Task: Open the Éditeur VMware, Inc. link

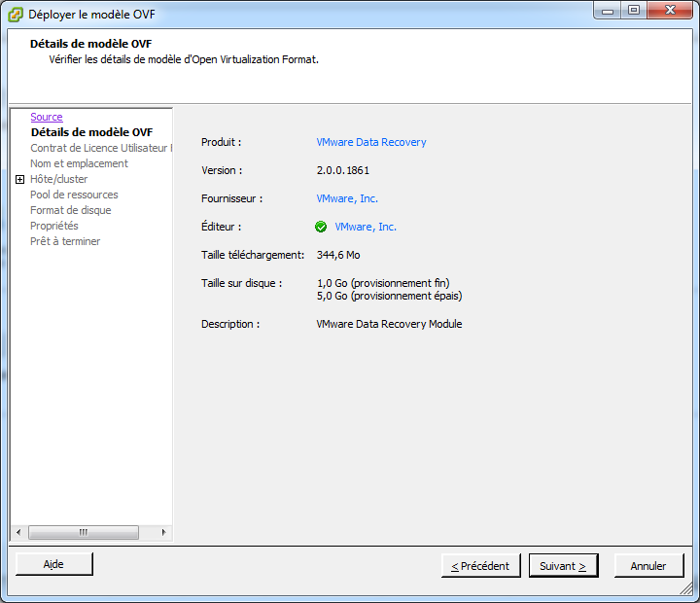Action: coord(366,227)
